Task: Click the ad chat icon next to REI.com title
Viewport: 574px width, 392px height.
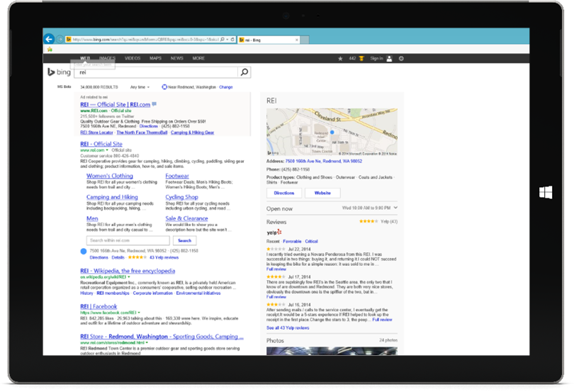Action: point(154,104)
